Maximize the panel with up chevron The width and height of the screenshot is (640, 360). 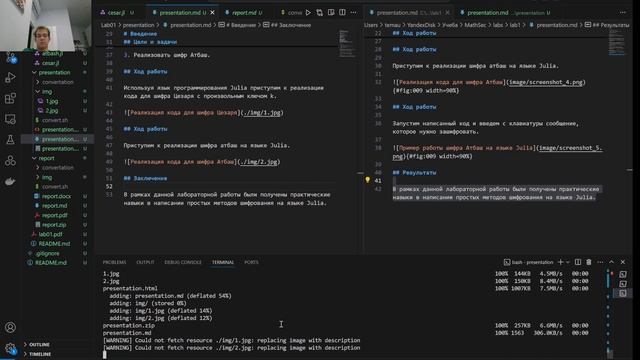pos(611,262)
